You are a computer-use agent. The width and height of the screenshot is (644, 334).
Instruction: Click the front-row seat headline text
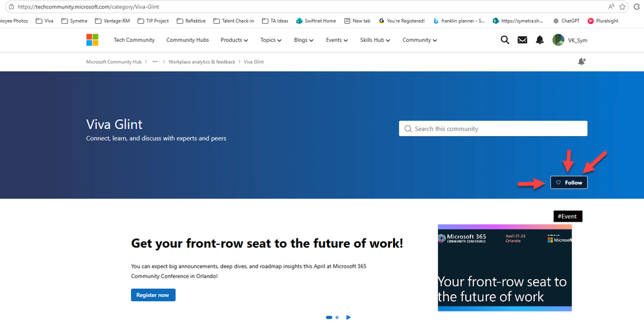[267, 243]
